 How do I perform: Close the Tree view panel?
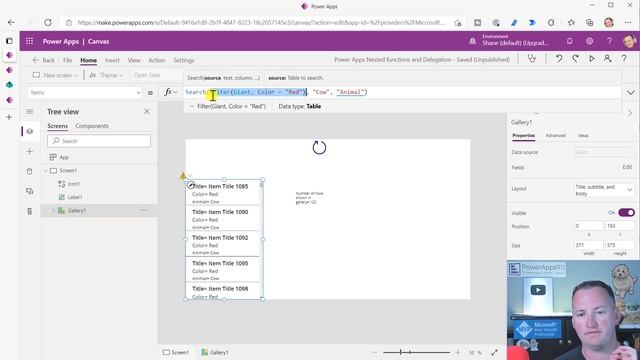pyautogui.click(x=147, y=111)
